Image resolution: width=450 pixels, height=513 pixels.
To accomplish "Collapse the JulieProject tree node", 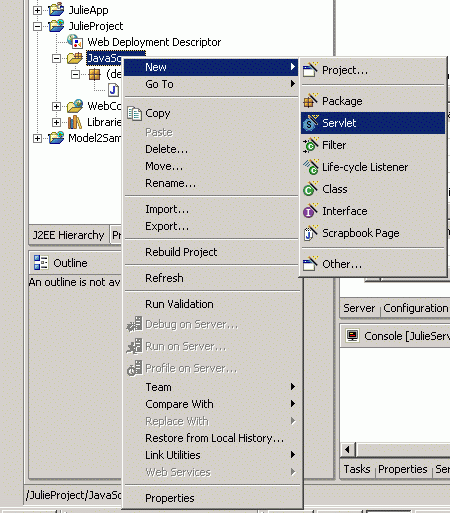I will (x=38, y=26).
